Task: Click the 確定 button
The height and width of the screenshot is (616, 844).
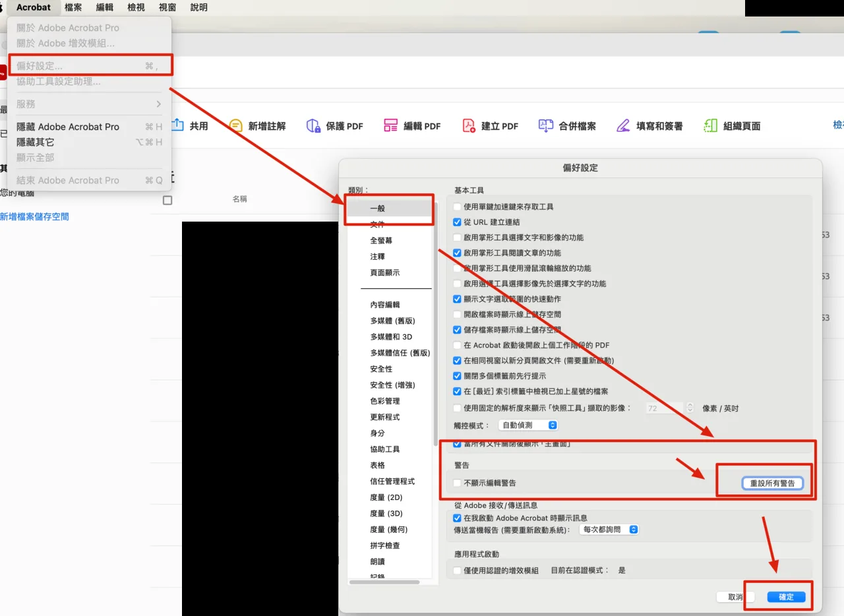Action: click(787, 597)
